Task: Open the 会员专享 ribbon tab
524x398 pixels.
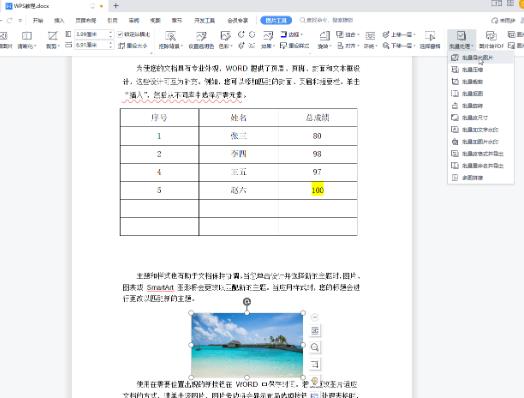Action: [238, 20]
